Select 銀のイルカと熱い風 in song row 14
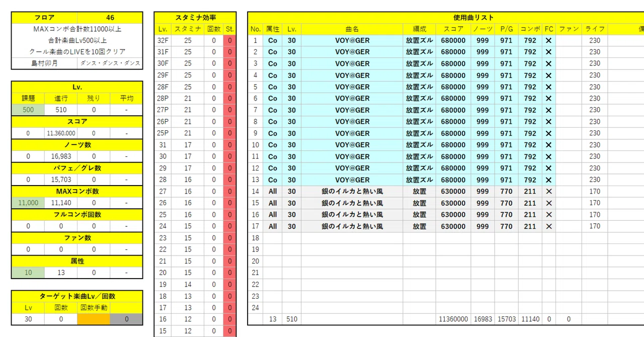Viewport: 644px width, 337px height. coord(352,191)
